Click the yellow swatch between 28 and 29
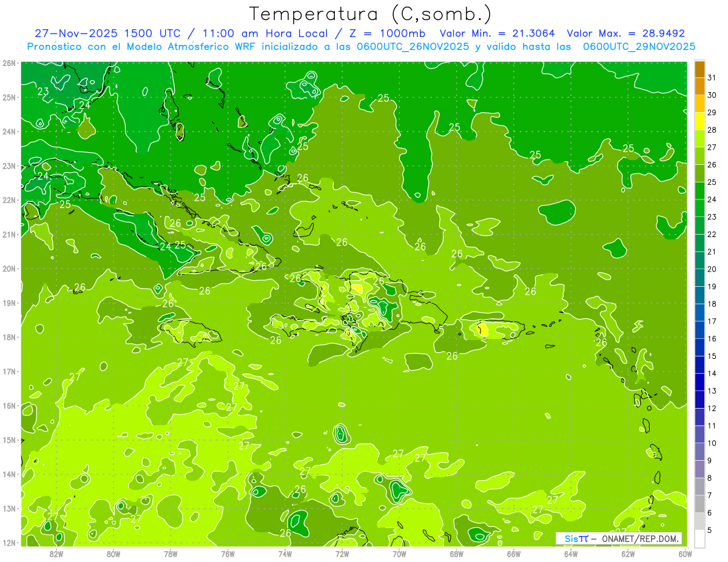Viewport: 728px width, 562px height. (700, 121)
